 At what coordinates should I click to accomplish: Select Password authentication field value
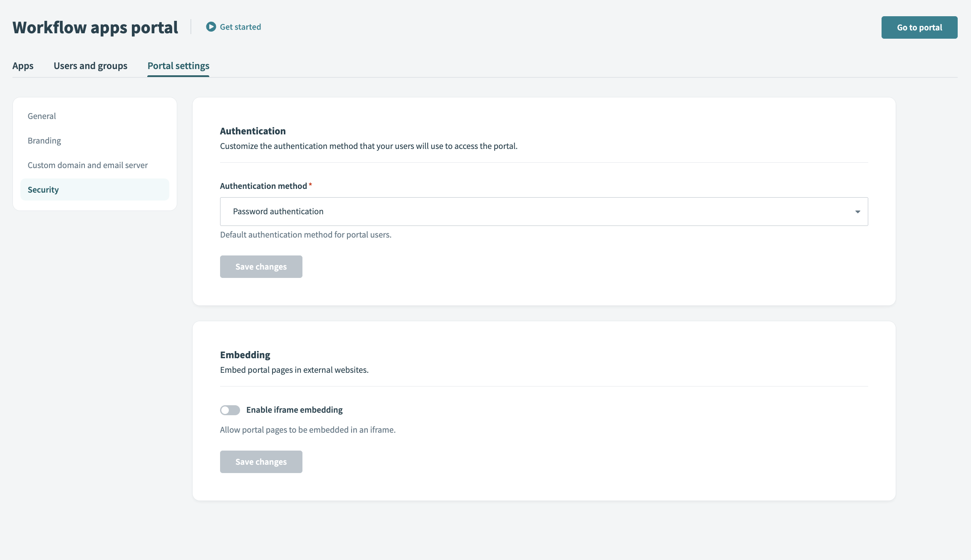tap(278, 211)
